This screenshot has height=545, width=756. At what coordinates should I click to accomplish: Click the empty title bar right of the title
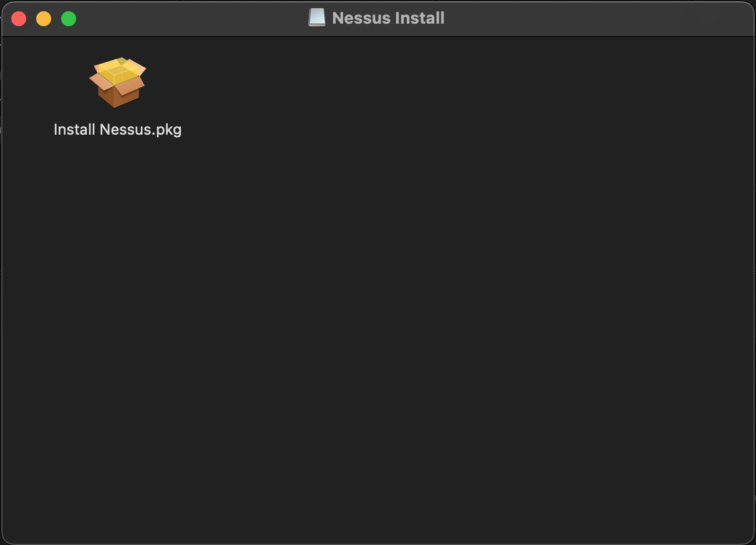(593, 18)
